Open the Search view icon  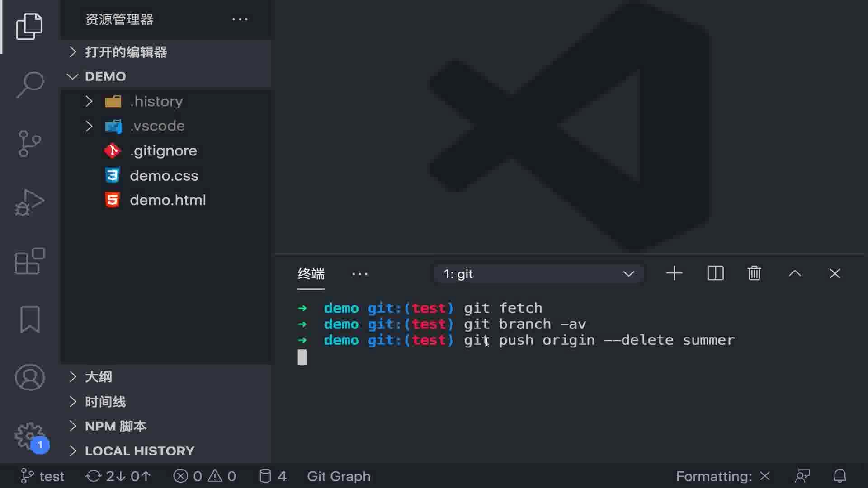tap(29, 84)
